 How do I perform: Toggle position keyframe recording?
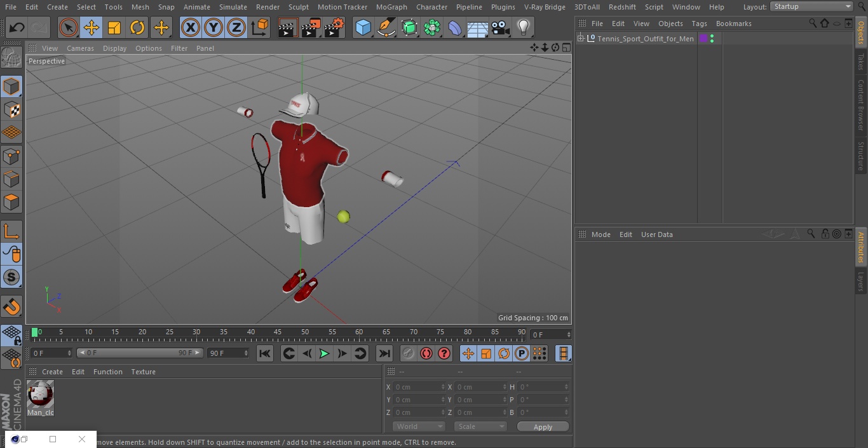[468, 353]
